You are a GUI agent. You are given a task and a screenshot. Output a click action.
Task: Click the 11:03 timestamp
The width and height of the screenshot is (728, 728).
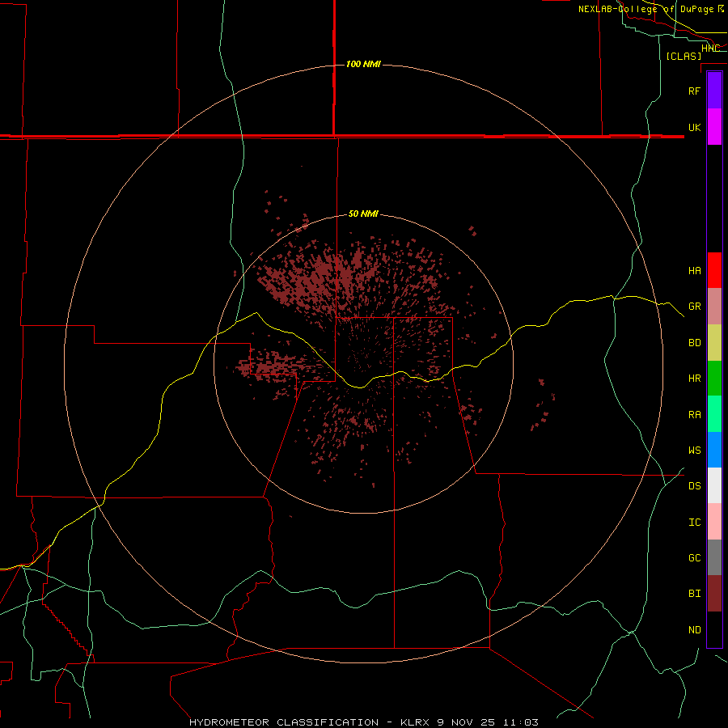point(520,722)
